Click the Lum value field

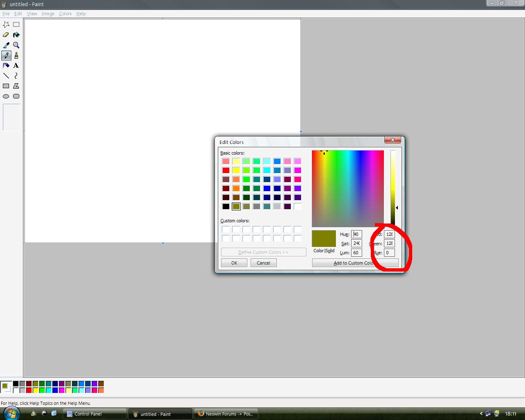tap(356, 253)
